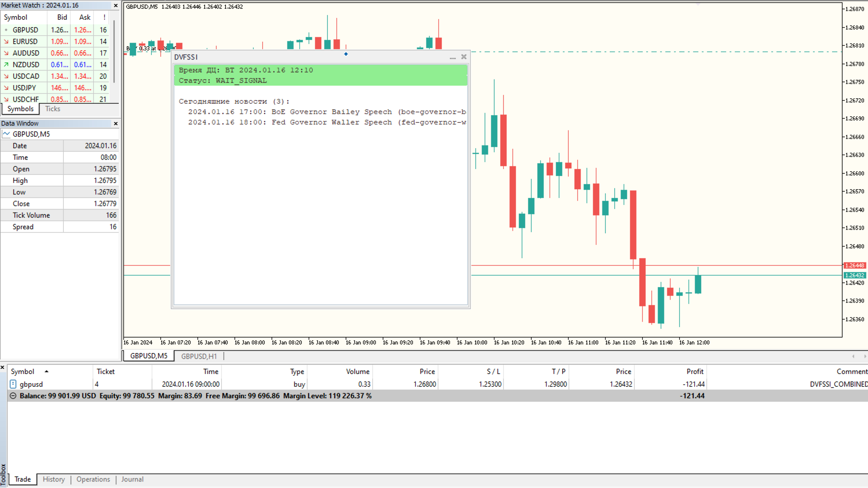Switch to Ticks tab in Market Watch
Viewport: 868px width, 488px height.
tap(53, 109)
